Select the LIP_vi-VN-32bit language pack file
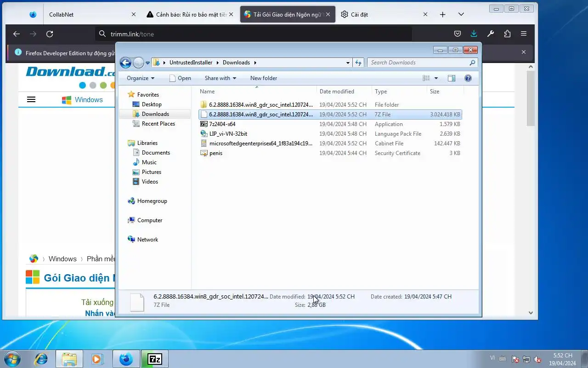Viewport: 588px width, 368px height. 330,134
